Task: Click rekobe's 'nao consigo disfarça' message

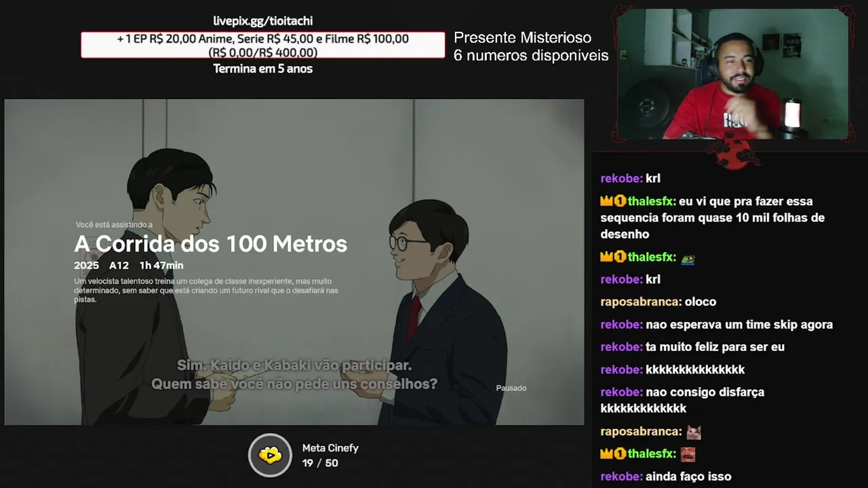Action: [682, 401]
